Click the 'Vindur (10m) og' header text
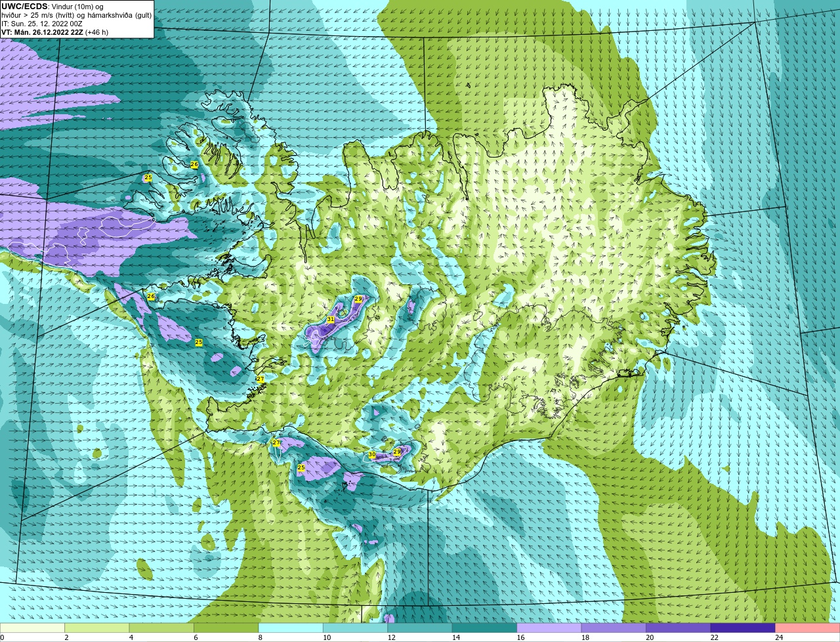 [x=77, y=6]
